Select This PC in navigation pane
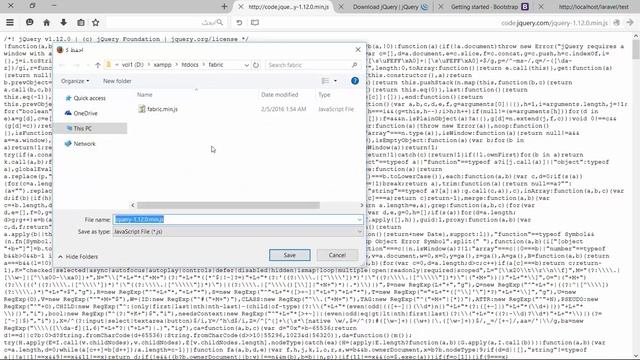This screenshot has width=640, height=360. 82,129
